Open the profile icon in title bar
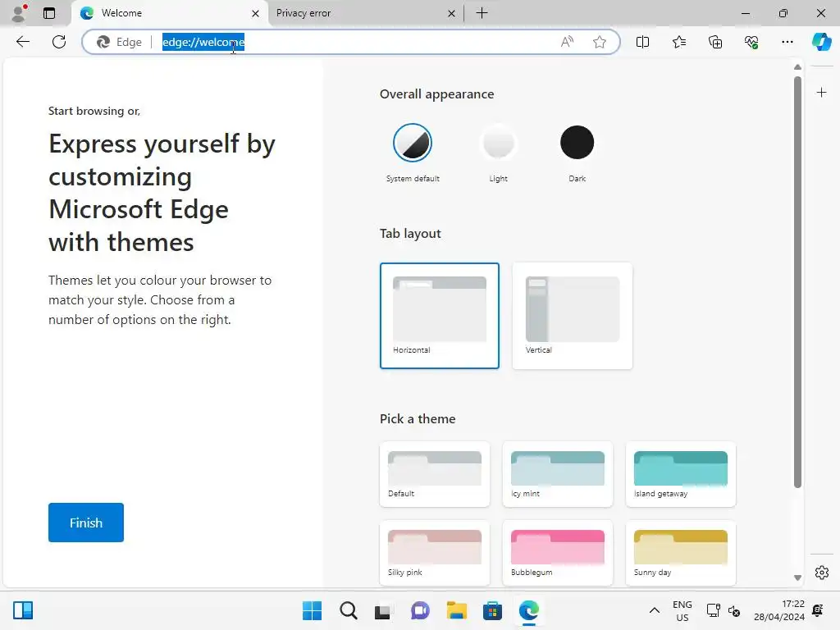Screen dimensions: 840x630 [x=20, y=13]
